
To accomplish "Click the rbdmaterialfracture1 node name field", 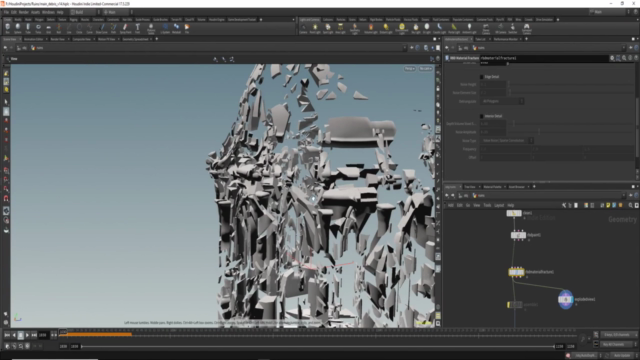I will [x=544, y=58].
